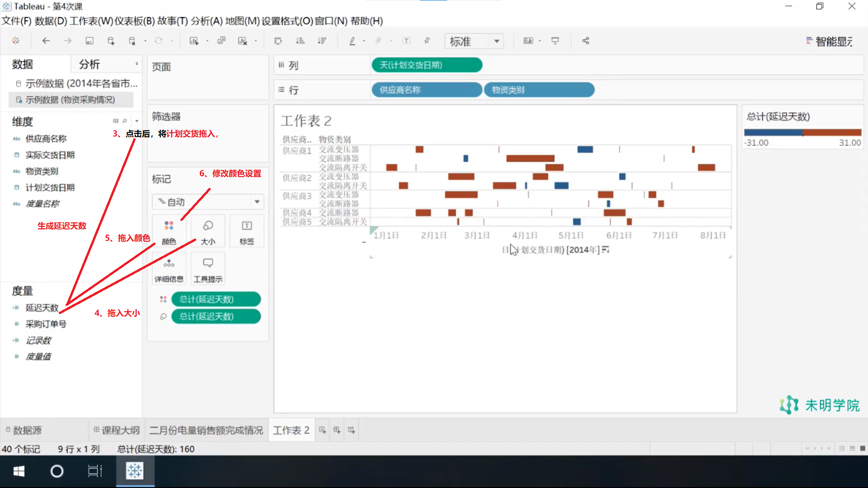Swap rows and columns with toolbar icon
Viewport: 868px width, 488px height.
278,41
